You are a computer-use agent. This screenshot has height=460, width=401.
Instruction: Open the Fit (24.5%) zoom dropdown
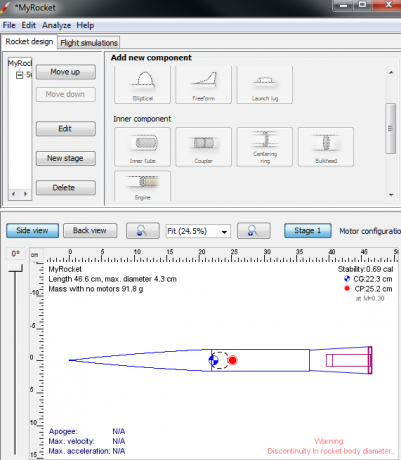pos(198,231)
